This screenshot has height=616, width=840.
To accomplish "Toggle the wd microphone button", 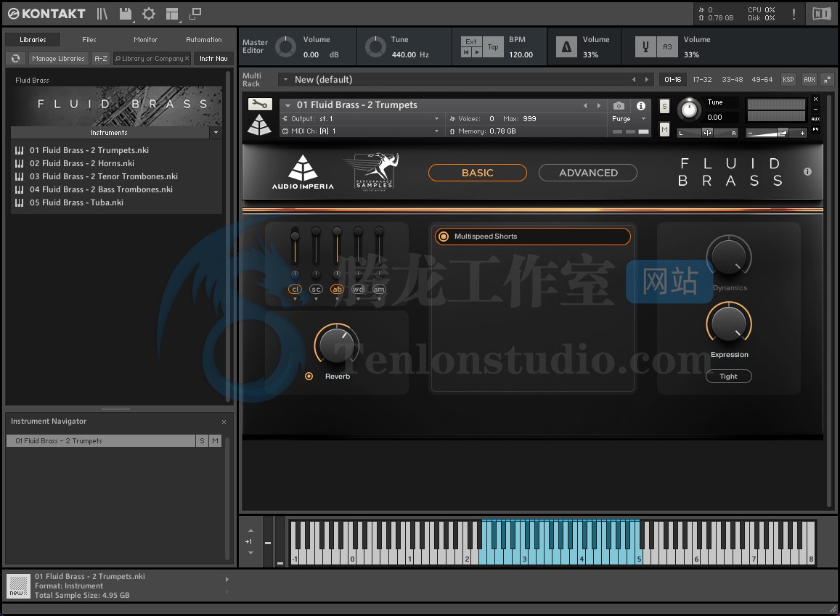I will (358, 289).
